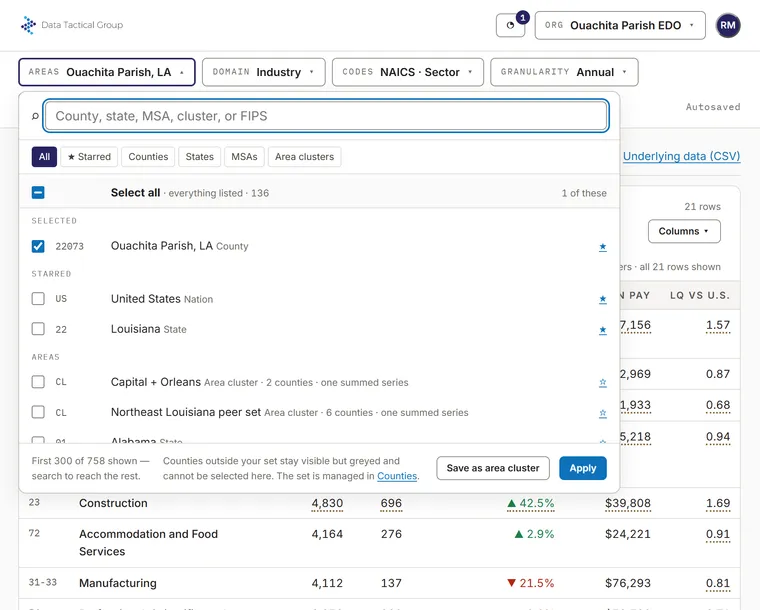Check the Louisiana State checkbox

point(38,329)
